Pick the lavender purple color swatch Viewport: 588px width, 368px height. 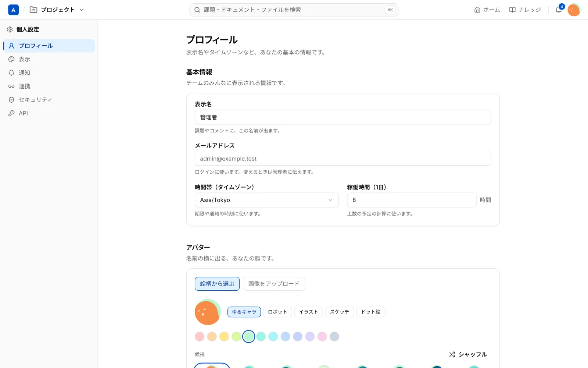click(310, 336)
